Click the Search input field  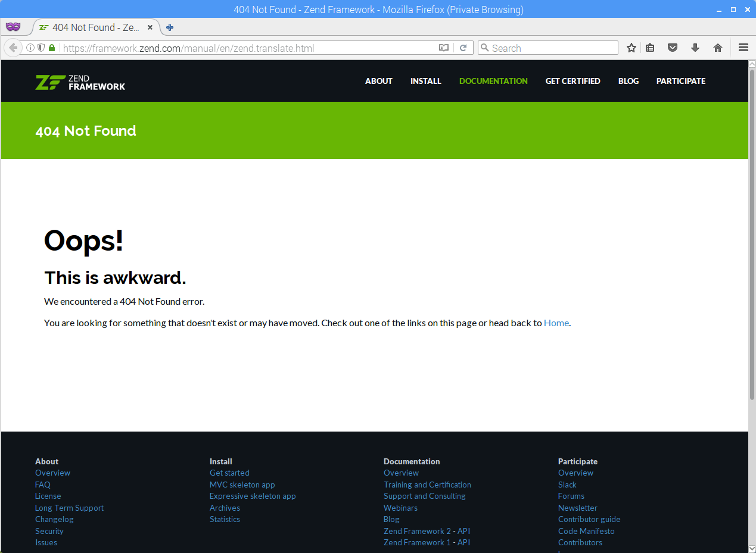tap(548, 48)
